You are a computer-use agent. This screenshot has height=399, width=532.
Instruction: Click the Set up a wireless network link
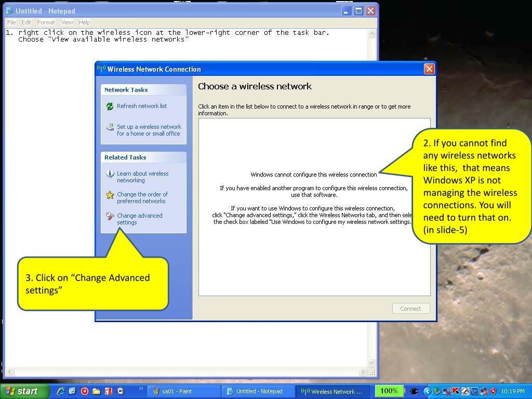pos(149,130)
